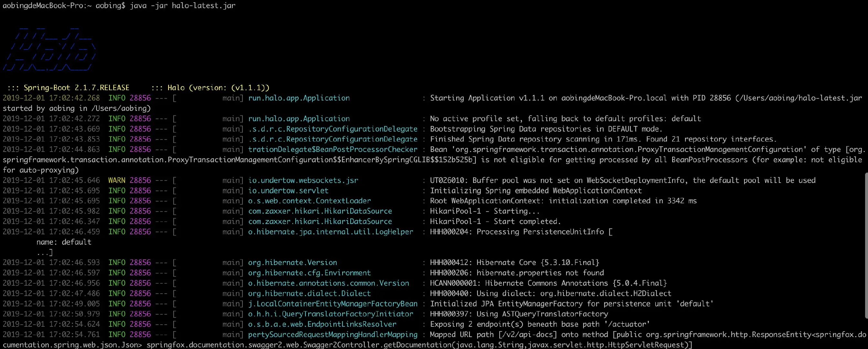Click the 'o.s.b.a.e.web.EndpointLinksResolver' logger name

point(322,324)
